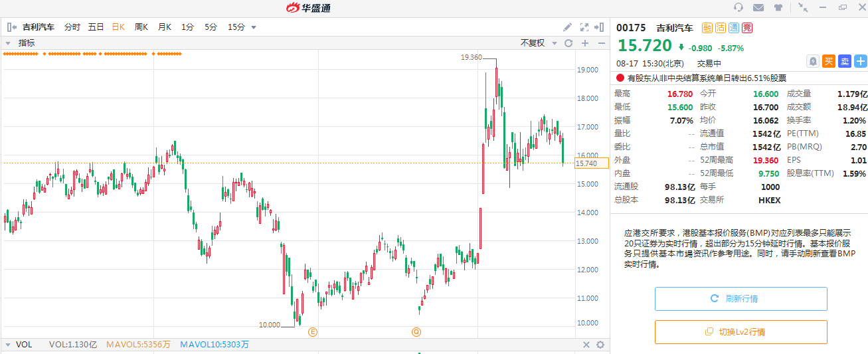Expand the 指标 indicators triangle
868x354 pixels.
(7, 43)
